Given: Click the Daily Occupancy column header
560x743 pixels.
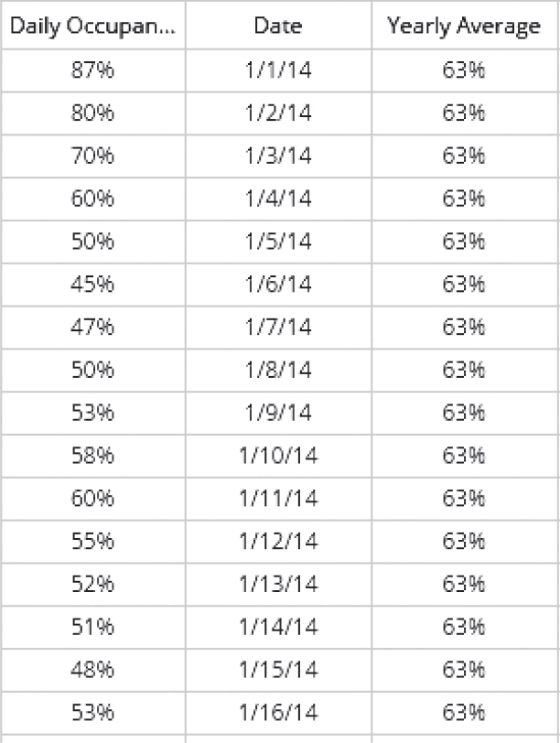Looking at the screenshot, I should (x=92, y=27).
